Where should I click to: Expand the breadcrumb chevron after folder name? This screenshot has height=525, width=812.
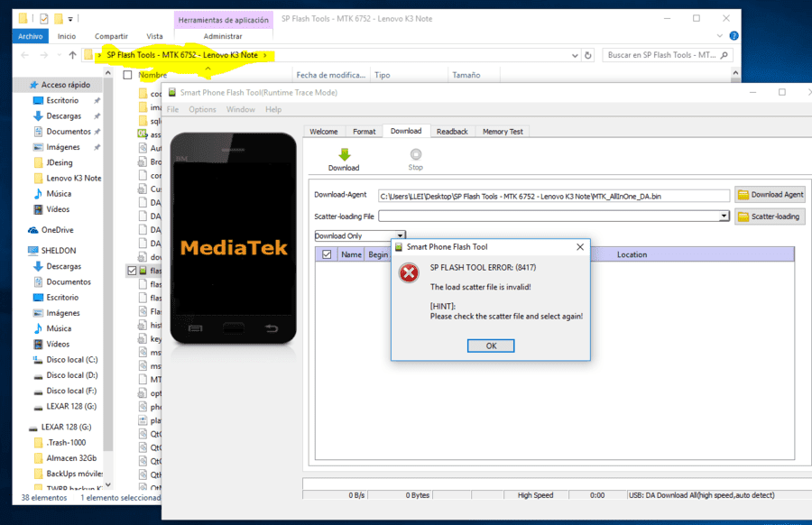[x=265, y=55]
